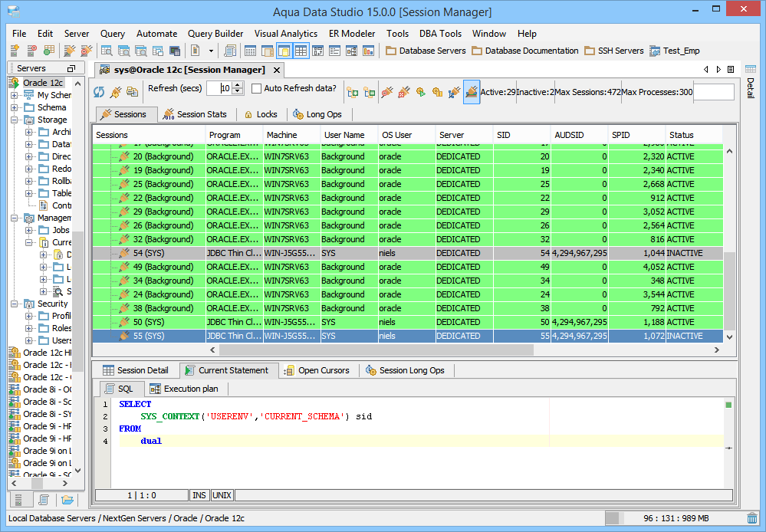Click the blue refresh arrows icon in Session Manager
This screenshot has width=766, height=532.
coord(99,92)
